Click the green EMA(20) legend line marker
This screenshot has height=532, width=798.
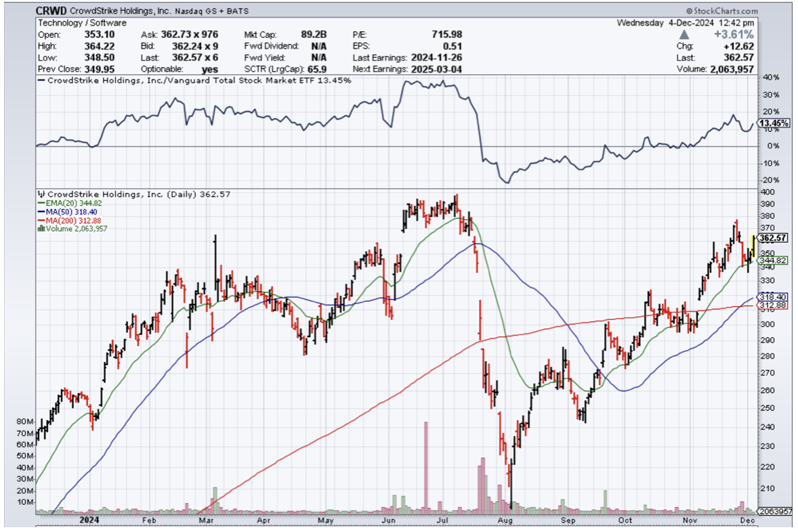tap(41, 203)
